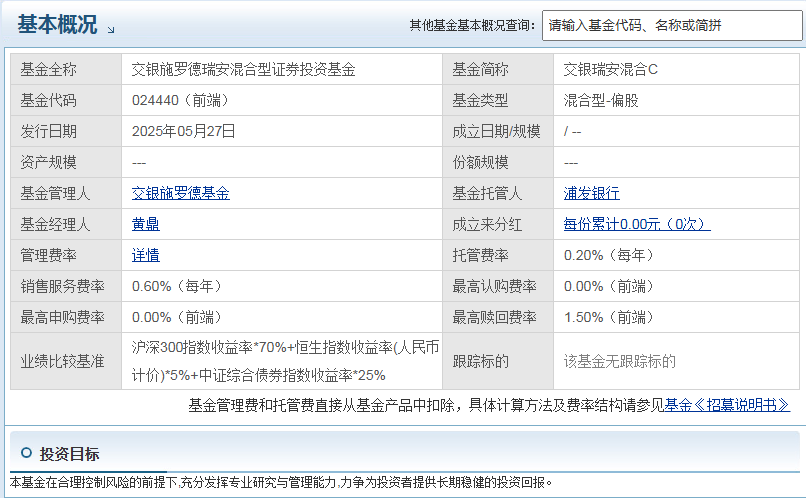Select the text 该基金无跟踪标的
Viewport: 806px width, 498px height.
pos(619,361)
